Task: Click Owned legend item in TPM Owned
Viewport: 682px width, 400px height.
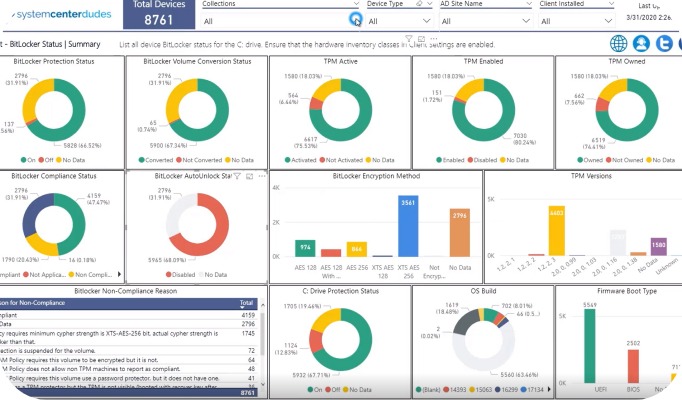Action: click(590, 160)
